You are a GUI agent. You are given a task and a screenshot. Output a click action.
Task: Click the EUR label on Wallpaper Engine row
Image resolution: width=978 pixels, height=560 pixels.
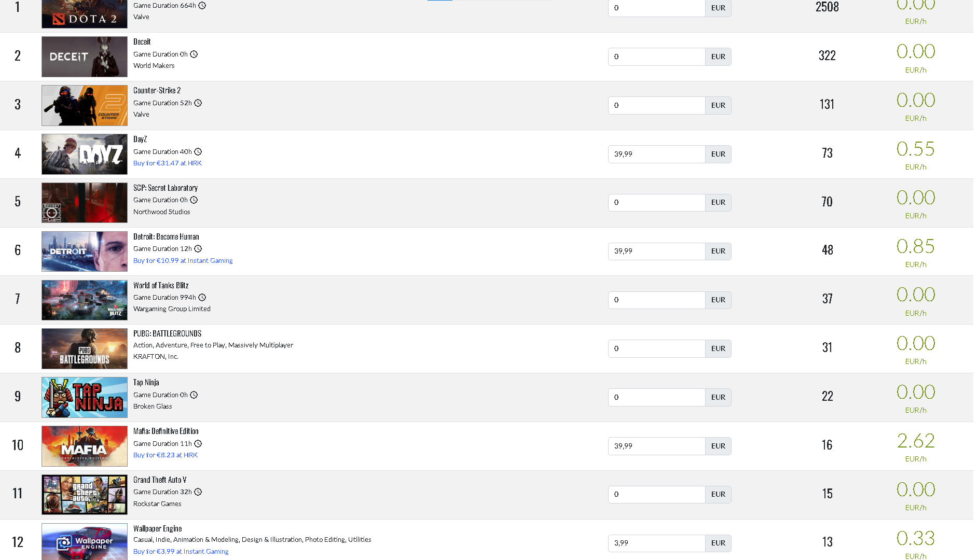[719, 543]
